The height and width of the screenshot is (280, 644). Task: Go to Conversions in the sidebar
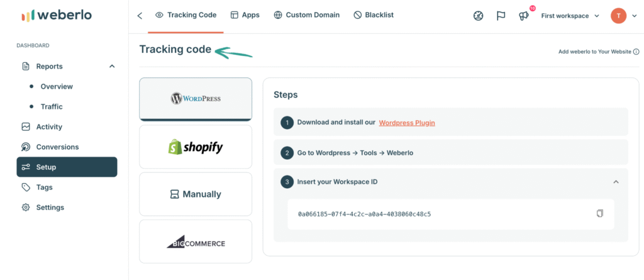[x=57, y=147]
